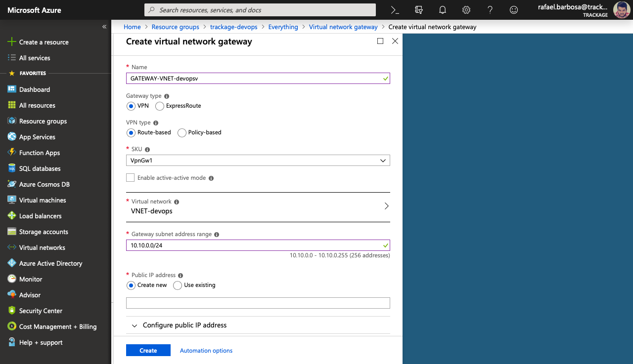Choose Route-based VPN type
This screenshot has height=364, width=633.
131,133
